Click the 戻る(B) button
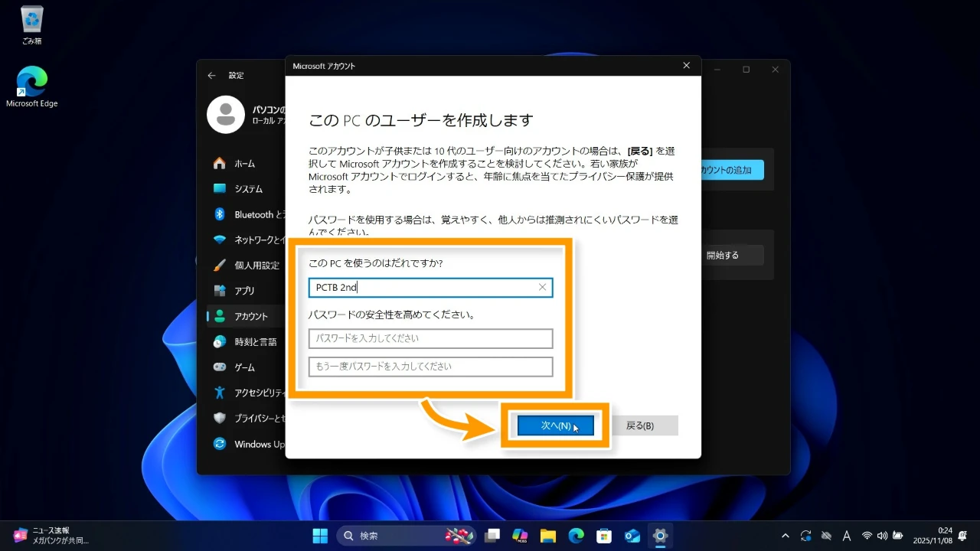This screenshot has width=980, height=551. tap(640, 425)
